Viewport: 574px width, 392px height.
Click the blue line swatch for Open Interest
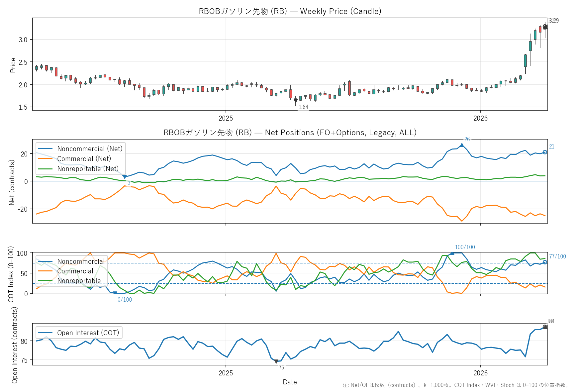point(46,333)
